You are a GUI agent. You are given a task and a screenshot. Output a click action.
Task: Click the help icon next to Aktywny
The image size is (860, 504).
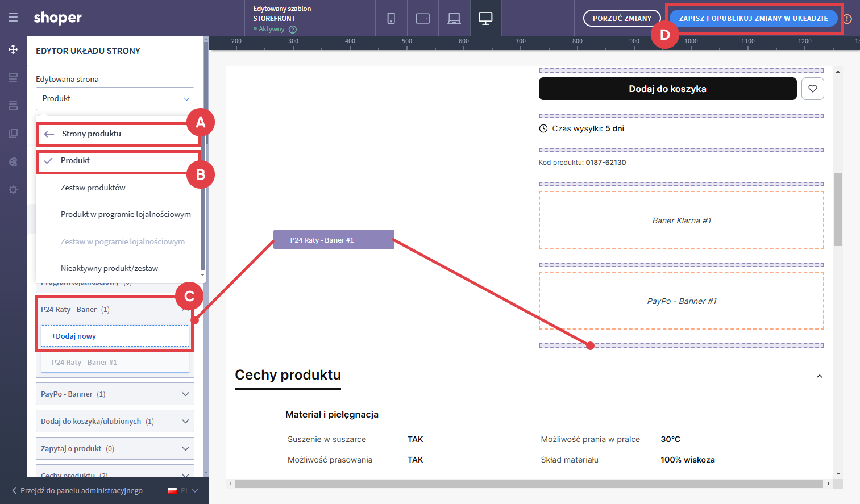click(293, 30)
